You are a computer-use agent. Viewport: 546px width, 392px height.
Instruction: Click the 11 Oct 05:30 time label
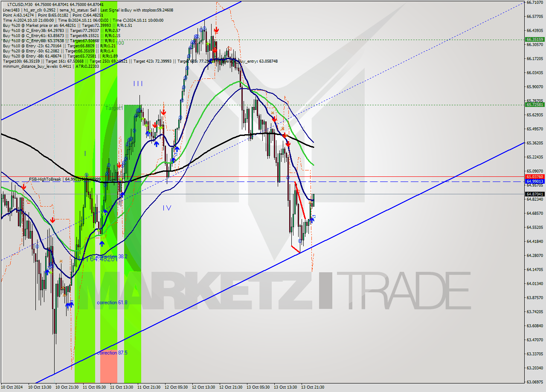95,387
